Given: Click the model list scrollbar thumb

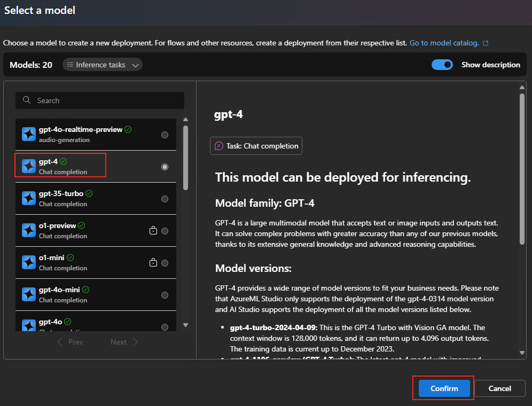Looking at the screenshot, I should [x=185, y=158].
